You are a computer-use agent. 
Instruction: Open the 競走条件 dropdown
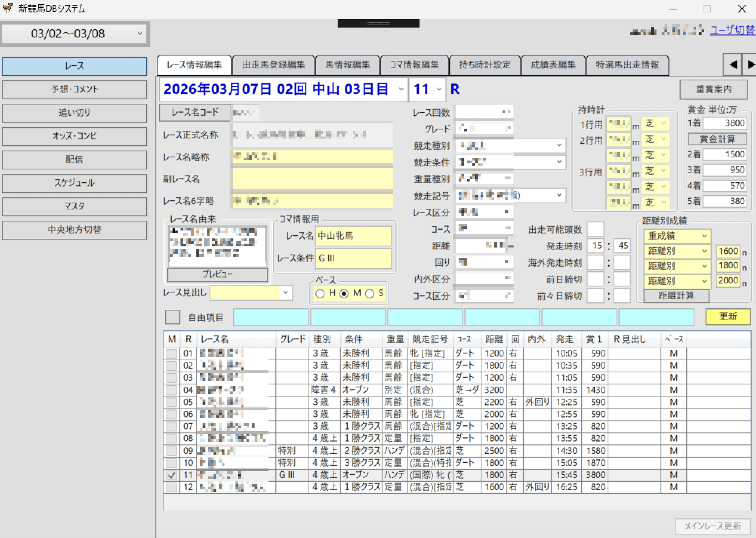[x=559, y=162]
